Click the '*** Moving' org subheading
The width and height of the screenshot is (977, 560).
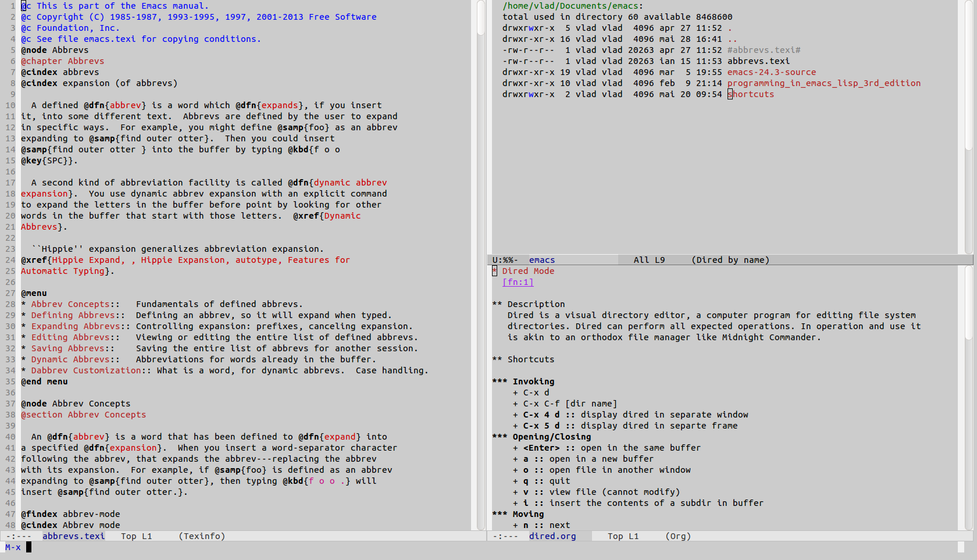pyautogui.click(x=518, y=514)
